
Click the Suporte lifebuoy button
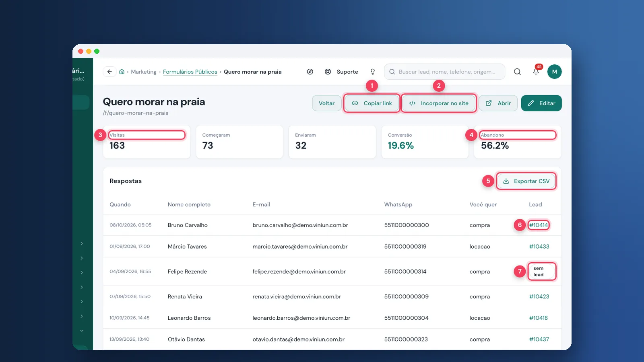pyautogui.click(x=341, y=72)
